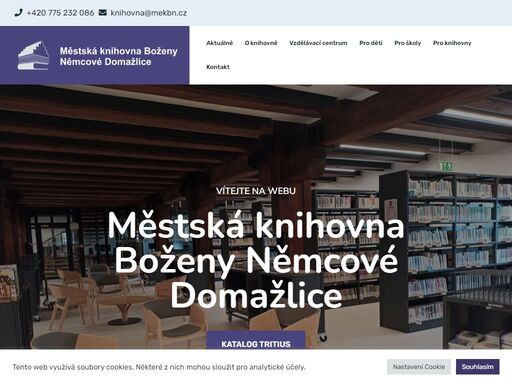Image resolution: width=512 pixels, height=384 pixels.
Task: Call the number +420 775 232 086
Action: (60, 13)
